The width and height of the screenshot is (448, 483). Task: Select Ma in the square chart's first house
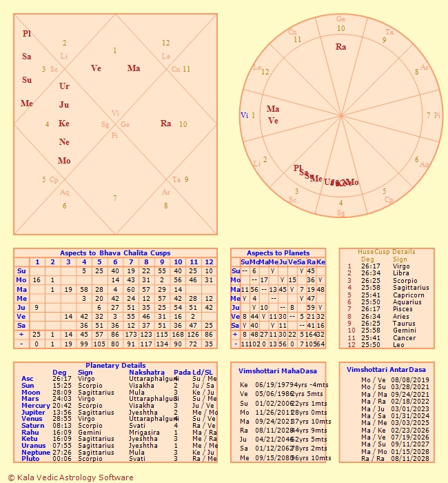tap(134, 68)
